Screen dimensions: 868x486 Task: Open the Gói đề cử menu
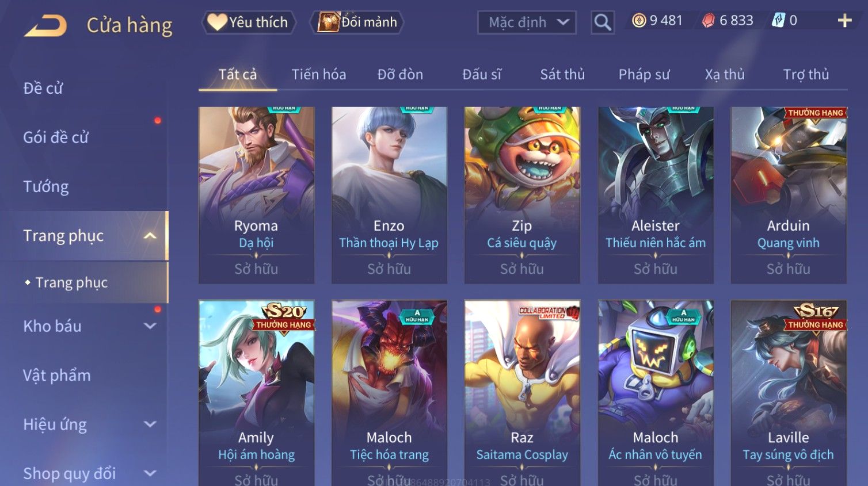click(x=56, y=137)
